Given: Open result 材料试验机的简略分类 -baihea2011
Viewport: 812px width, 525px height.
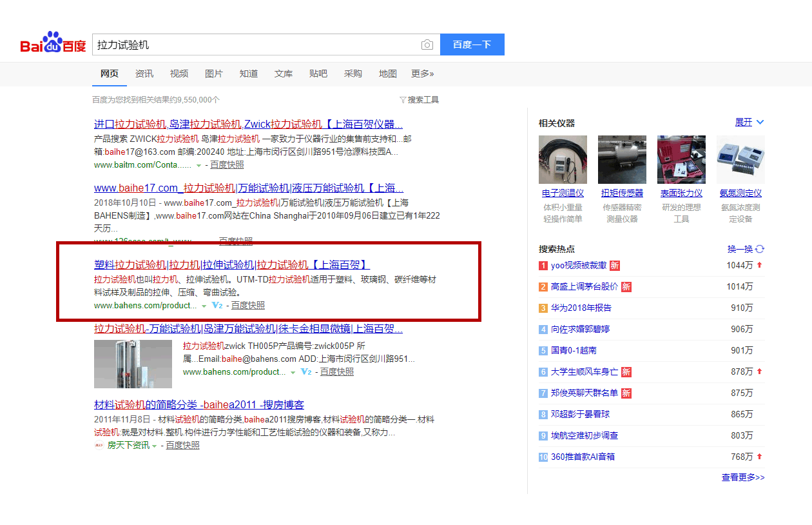Looking at the screenshot, I should pyautogui.click(x=199, y=404).
